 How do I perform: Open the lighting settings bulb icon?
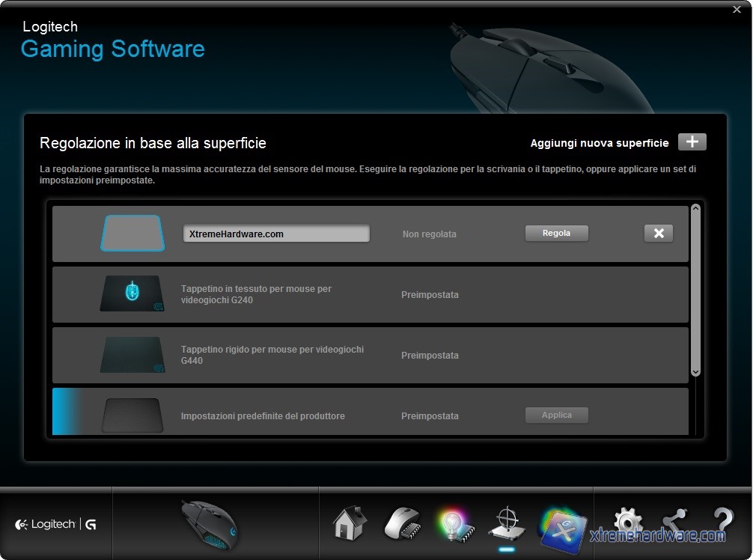coord(454,523)
